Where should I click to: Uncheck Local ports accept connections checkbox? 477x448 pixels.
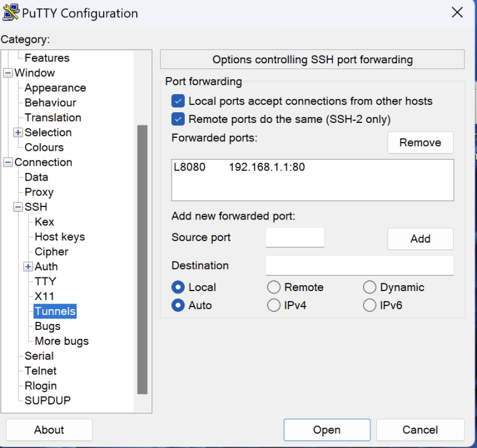pos(178,101)
